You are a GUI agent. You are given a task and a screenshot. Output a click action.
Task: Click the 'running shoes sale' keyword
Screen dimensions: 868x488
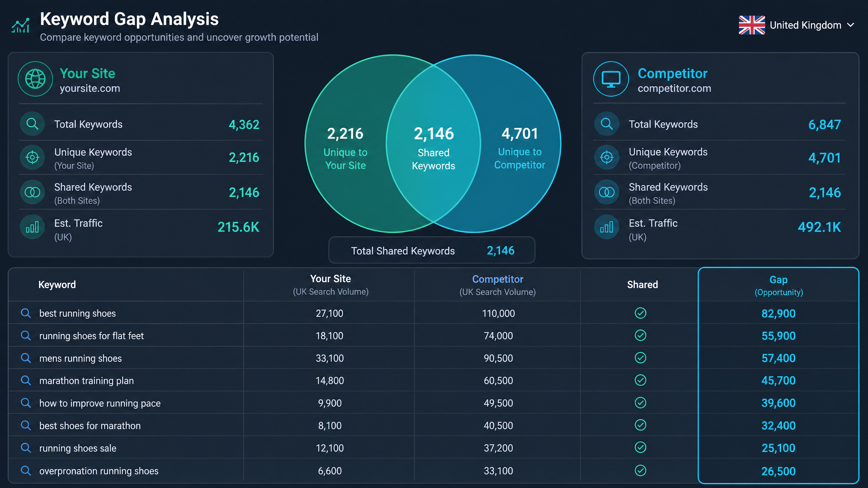[78, 448]
